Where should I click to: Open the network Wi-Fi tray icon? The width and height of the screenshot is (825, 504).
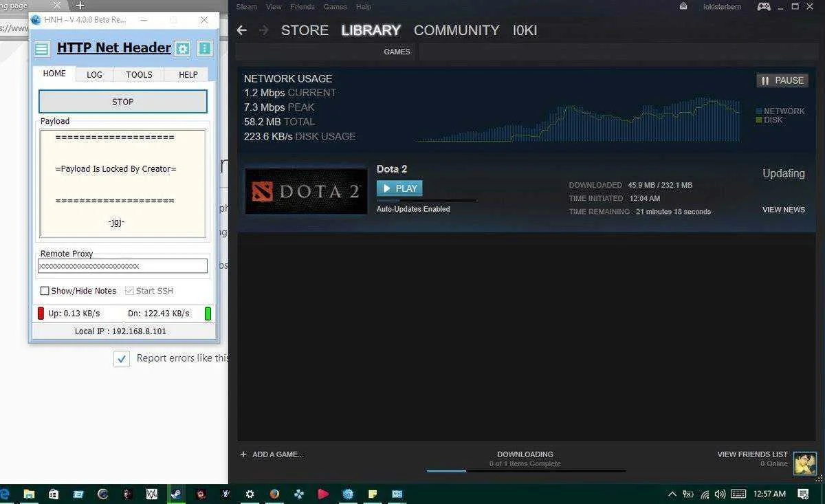pyautogui.click(x=705, y=494)
